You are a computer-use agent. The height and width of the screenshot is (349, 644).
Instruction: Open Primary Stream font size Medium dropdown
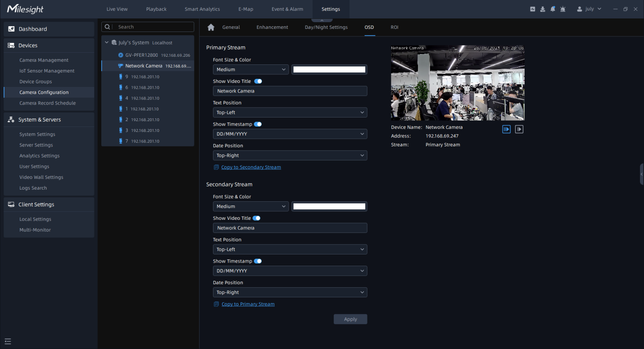point(251,69)
